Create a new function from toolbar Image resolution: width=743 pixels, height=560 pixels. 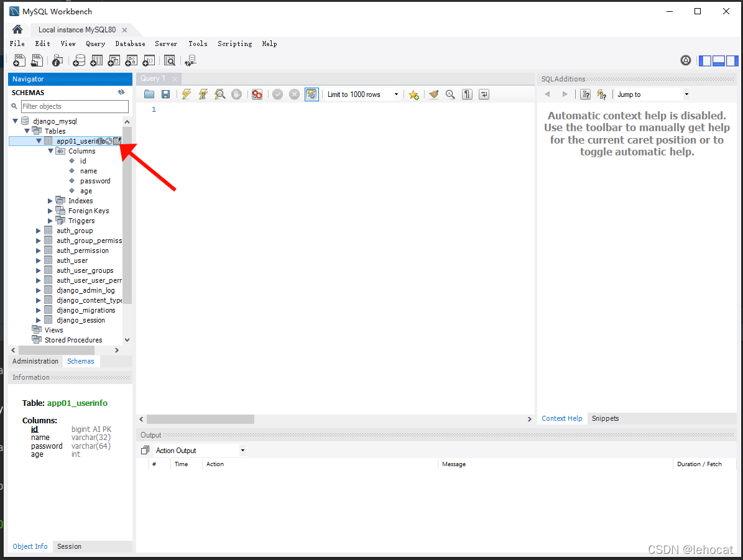[x=149, y=60]
